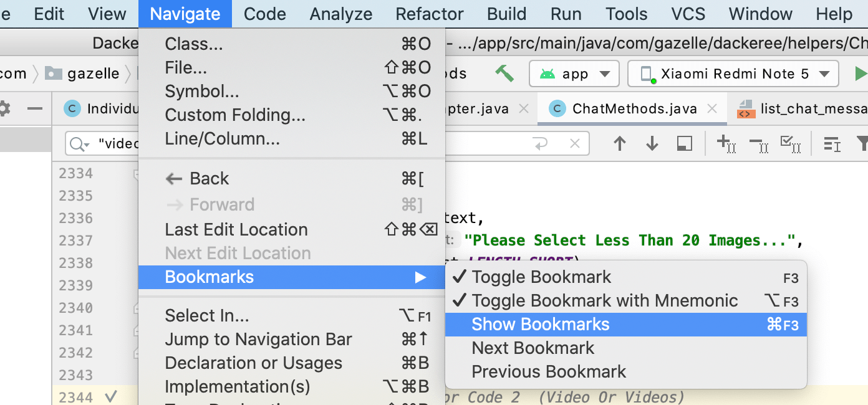Open find results in new window icon
868x405 pixels.
pyautogui.click(x=683, y=143)
